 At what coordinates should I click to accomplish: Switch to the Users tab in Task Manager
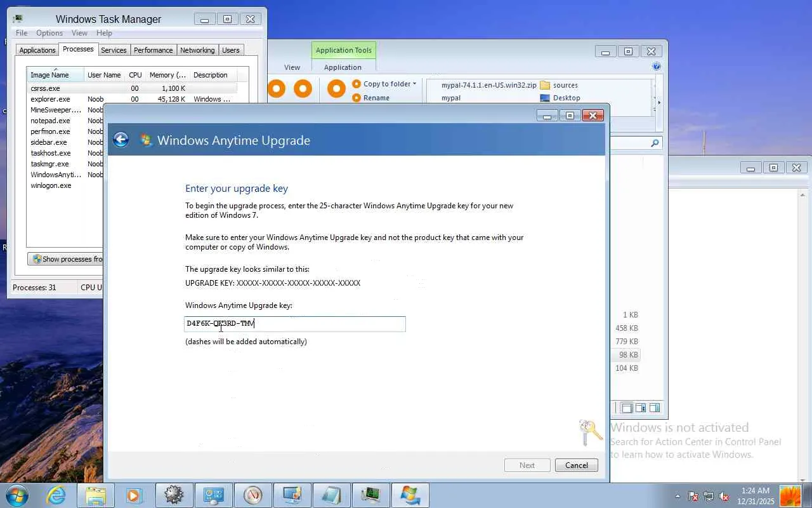pyautogui.click(x=231, y=50)
